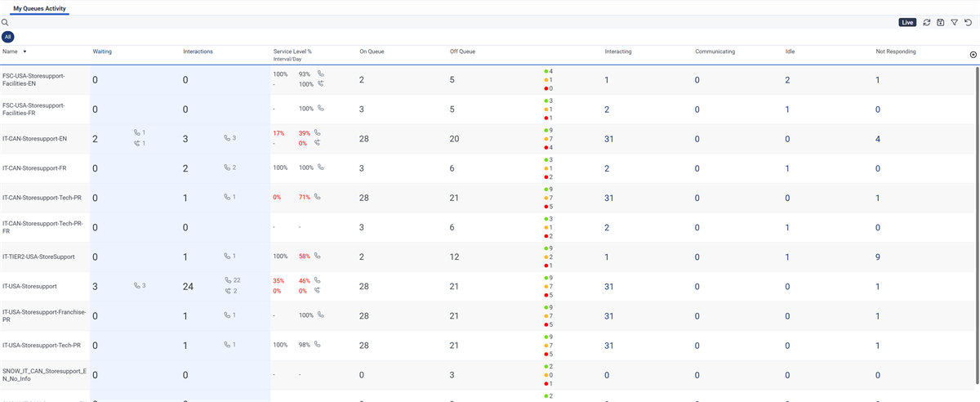Click the Off Queue column header
Viewport: 980px width, 402px height.
(462, 51)
